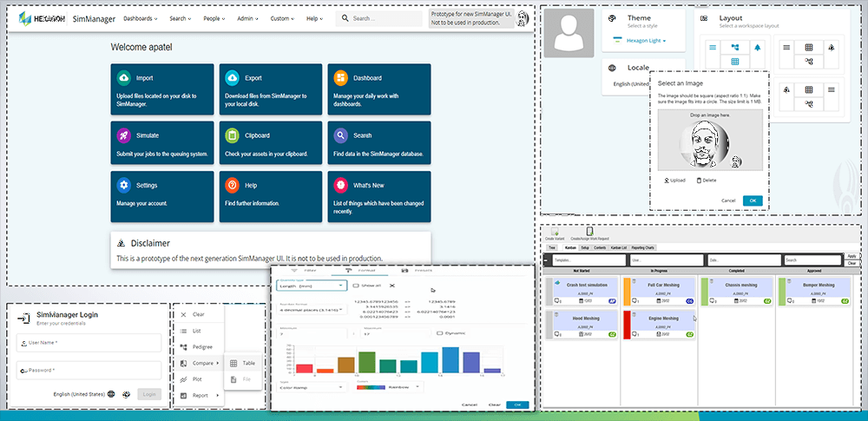Click the Create Variant toolbar icon
This screenshot has width=868, height=421.
click(554, 231)
